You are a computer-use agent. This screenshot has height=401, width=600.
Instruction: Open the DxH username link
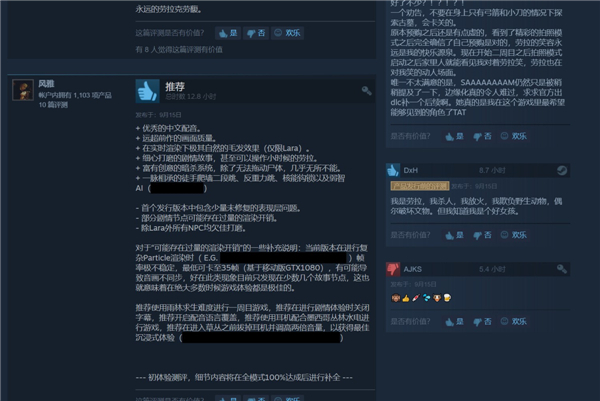[x=411, y=170]
